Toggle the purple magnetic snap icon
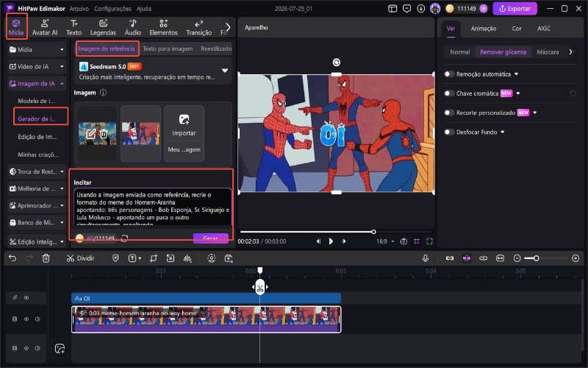This screenshot has width=588, height=368. (x=467, y=258)
